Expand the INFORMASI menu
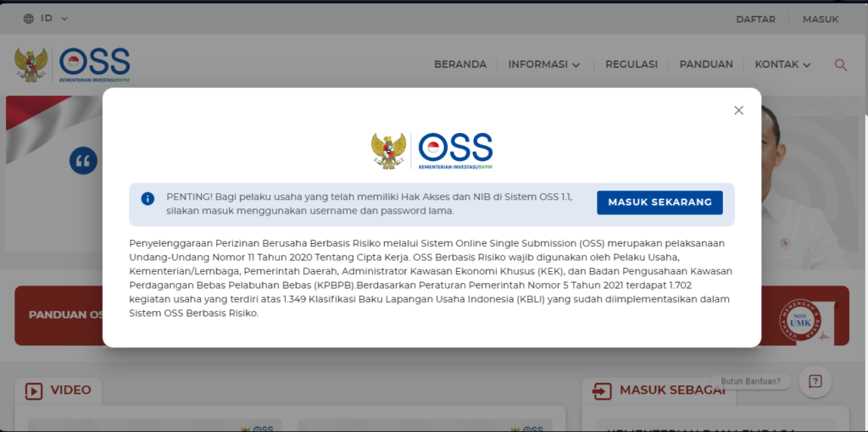868x432 pixels. tap(544, 64)
